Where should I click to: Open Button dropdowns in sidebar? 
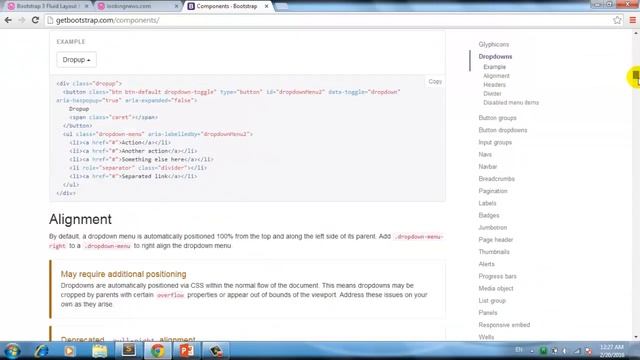point(502,130)
